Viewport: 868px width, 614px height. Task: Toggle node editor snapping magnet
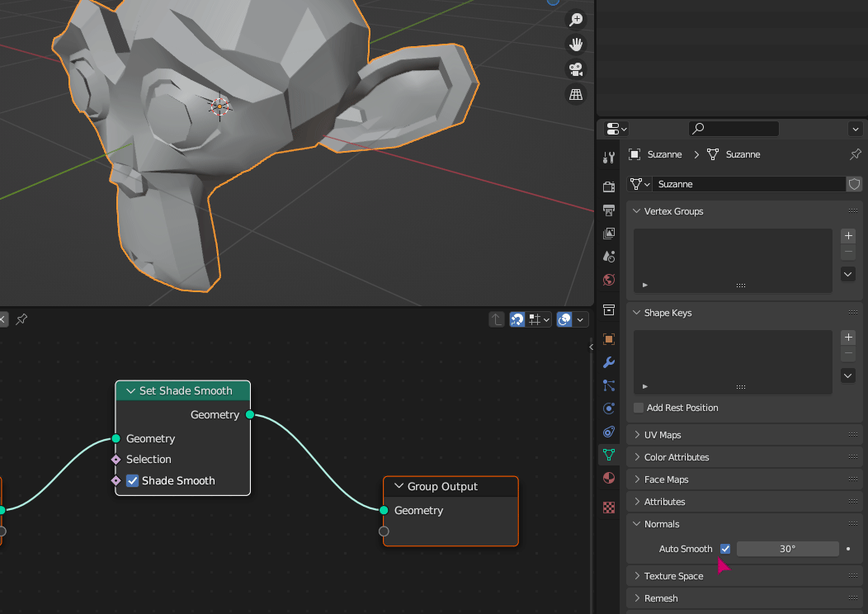517,319
